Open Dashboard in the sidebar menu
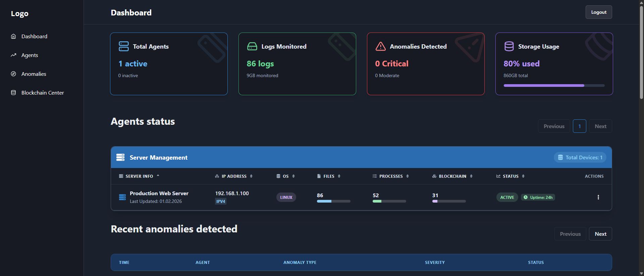Viewport: 644px width, 276px height. click(x=34, y=36)
